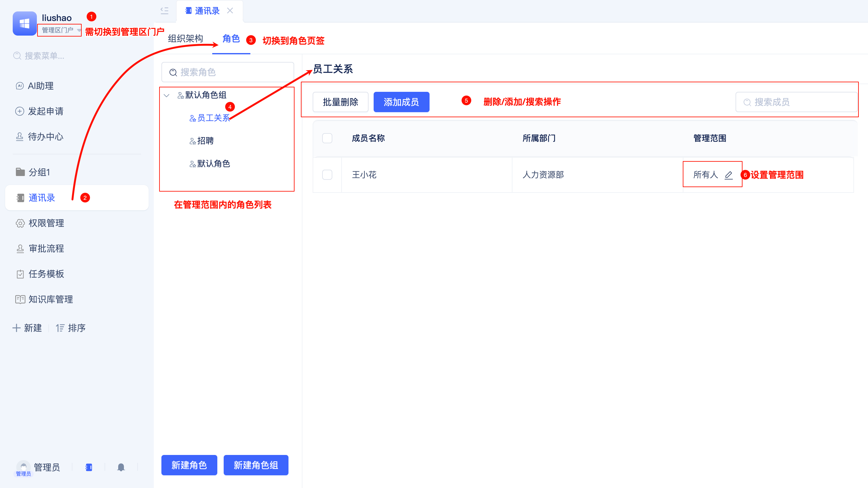The height and width of the screenshot is (488, 868).
Task: Click the 所属部门 column header
Action: (x=539, y=138)
